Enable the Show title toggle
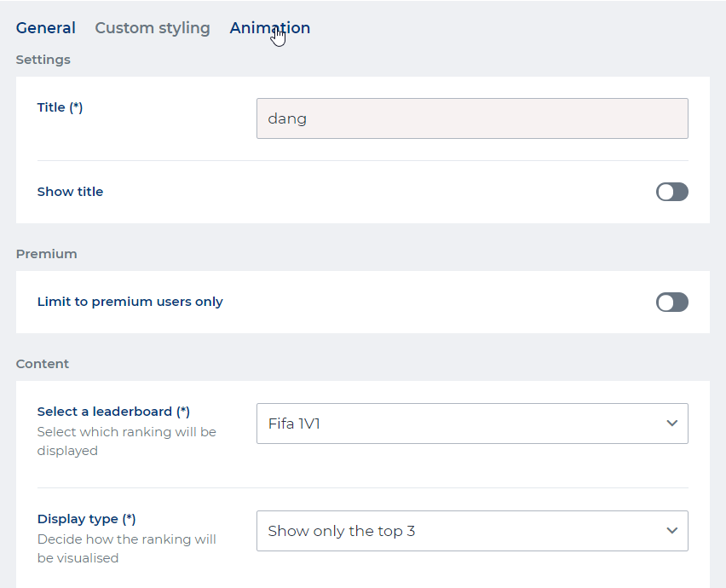Image resolution: width=726 pixels, height=588 pixels. (671, 192)
